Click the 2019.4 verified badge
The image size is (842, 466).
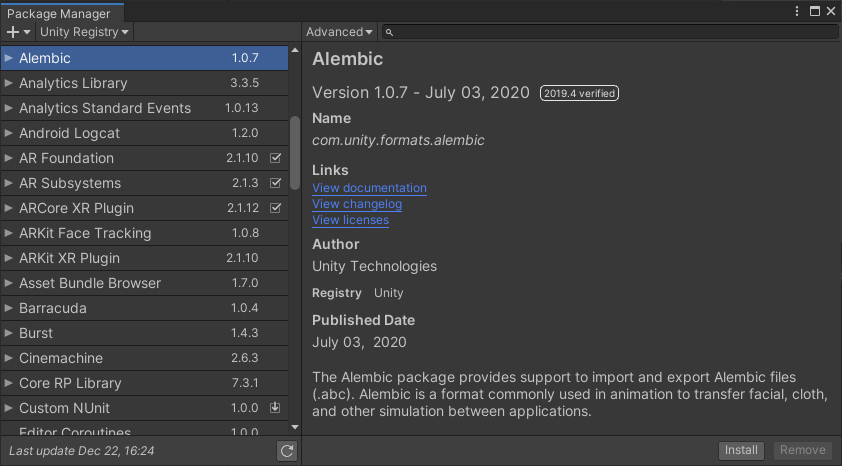click(579, 93)
